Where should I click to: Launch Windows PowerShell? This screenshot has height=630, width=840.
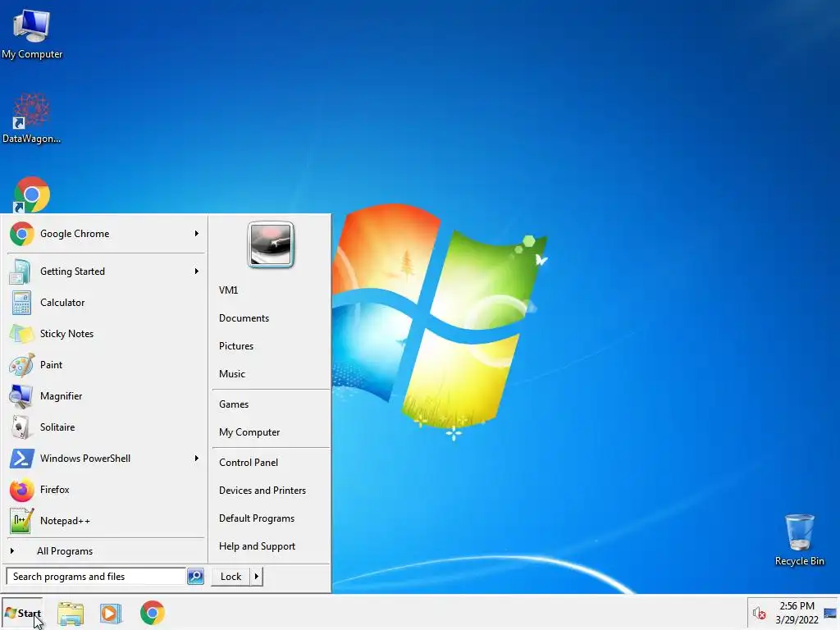click(x=105, y=458)
